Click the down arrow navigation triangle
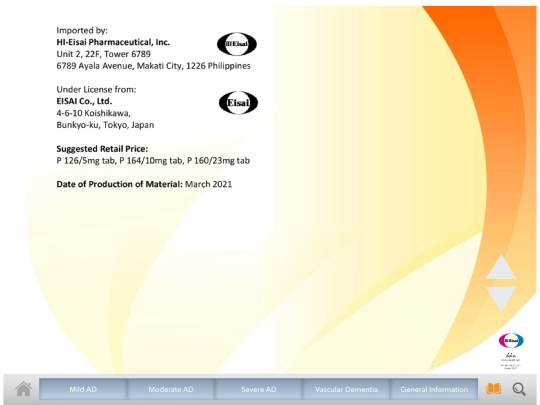Screen dimensions: 540x405 501,299
